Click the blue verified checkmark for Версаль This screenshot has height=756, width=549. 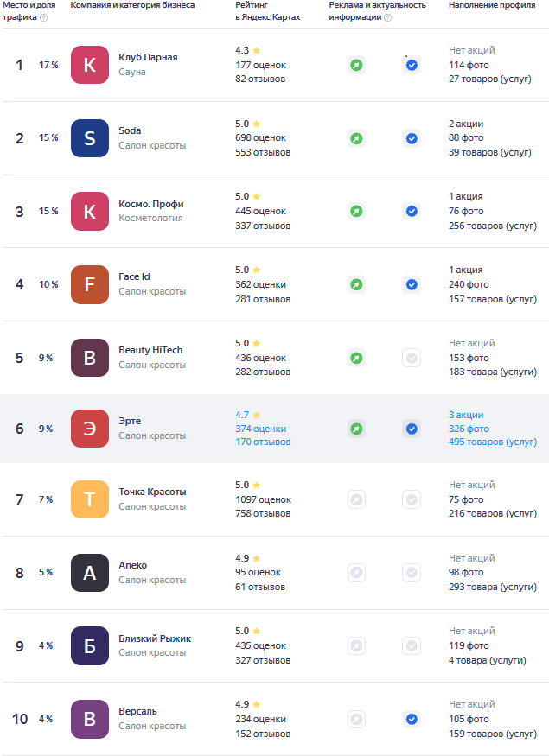tap(412, 719)
